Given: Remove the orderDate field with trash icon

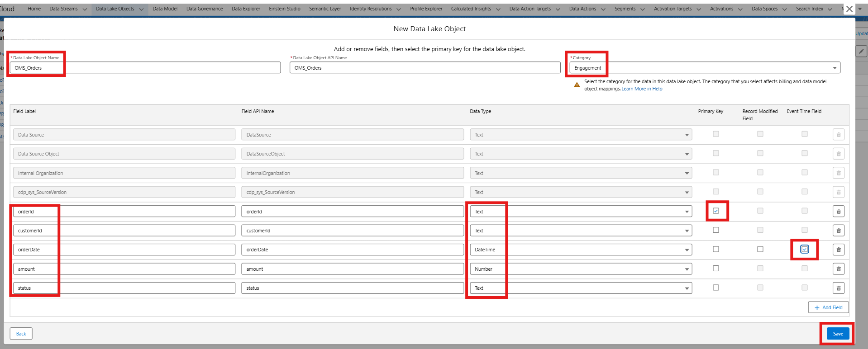Looking at the screenshot, I should (x=838, y=250).
